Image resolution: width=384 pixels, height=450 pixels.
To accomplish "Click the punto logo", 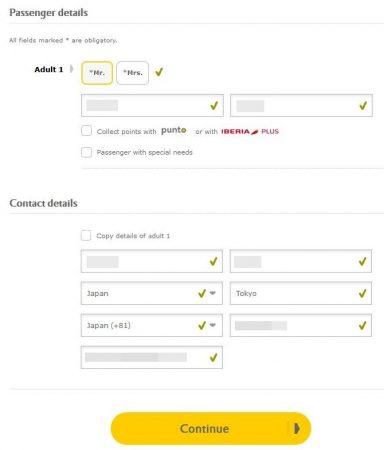I will pyautogui.click(x=173, y=130).
